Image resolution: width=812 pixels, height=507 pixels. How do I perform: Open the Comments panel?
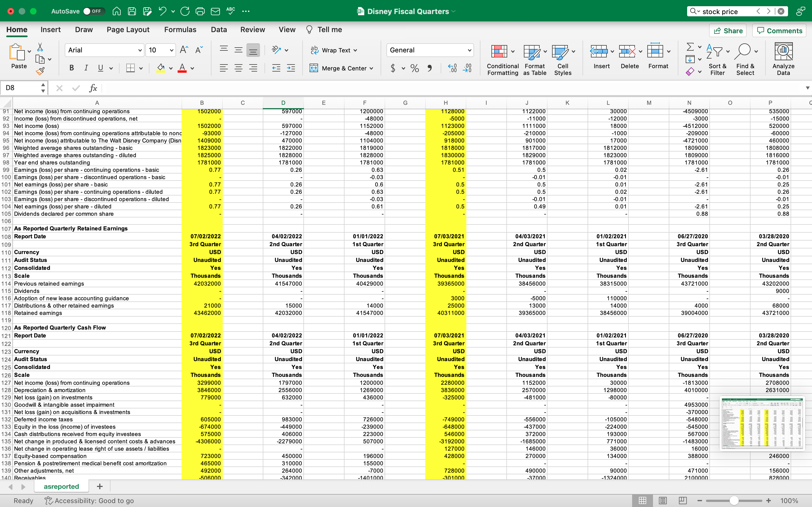click(779, 30)
